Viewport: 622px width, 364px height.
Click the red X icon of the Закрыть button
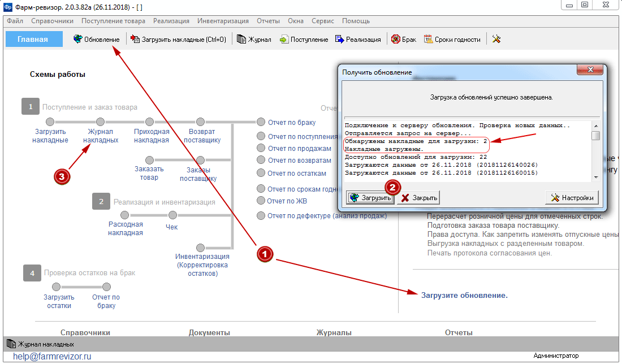[405, 198]
